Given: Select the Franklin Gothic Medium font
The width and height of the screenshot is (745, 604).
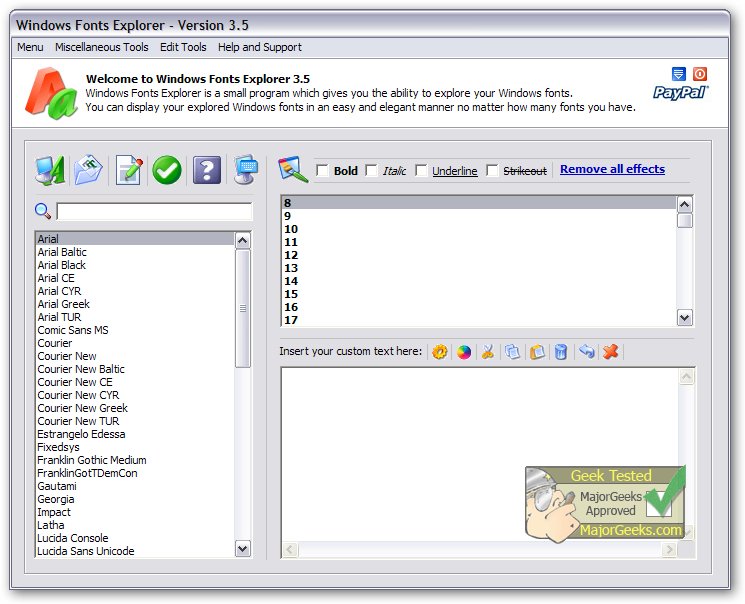Looking at the screenshot, I should pos(135,460).
